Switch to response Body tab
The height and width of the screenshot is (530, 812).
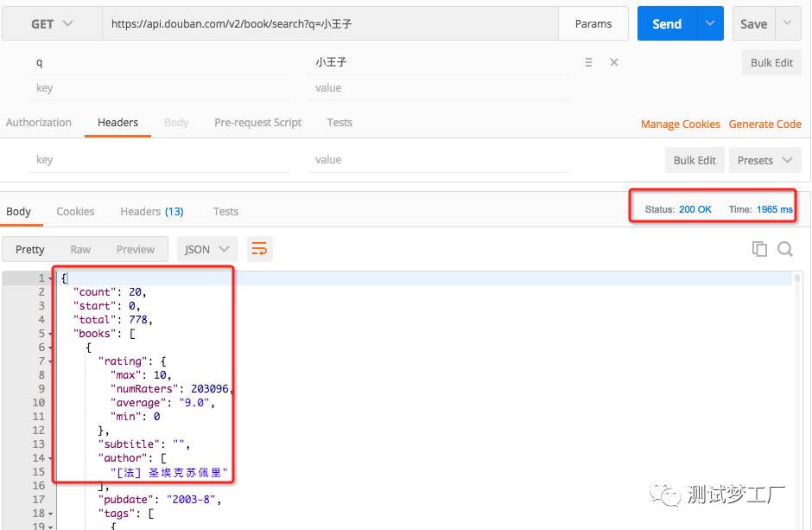(19, 212)
